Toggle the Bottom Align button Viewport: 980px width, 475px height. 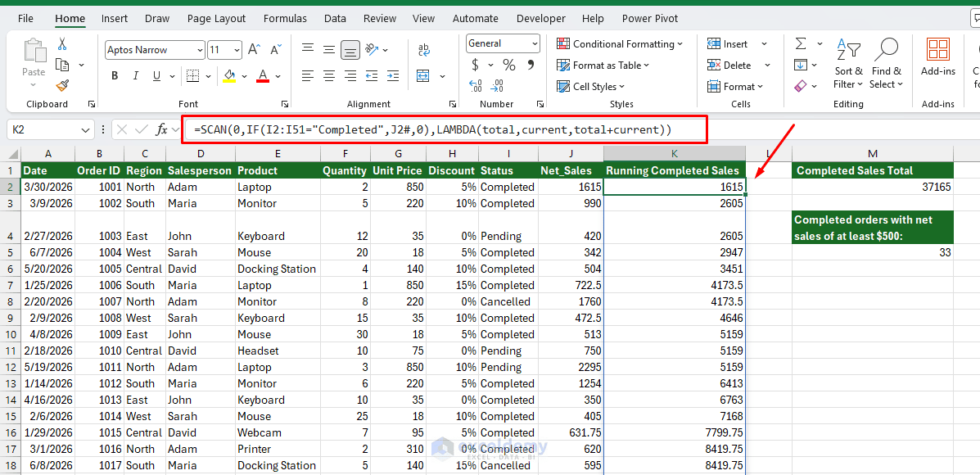click(x=350, y=49)
